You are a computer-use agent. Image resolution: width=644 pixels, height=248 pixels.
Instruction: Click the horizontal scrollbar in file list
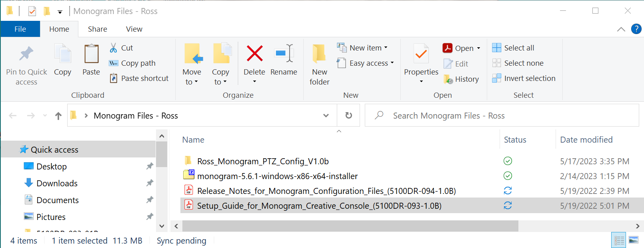point(350,226)
